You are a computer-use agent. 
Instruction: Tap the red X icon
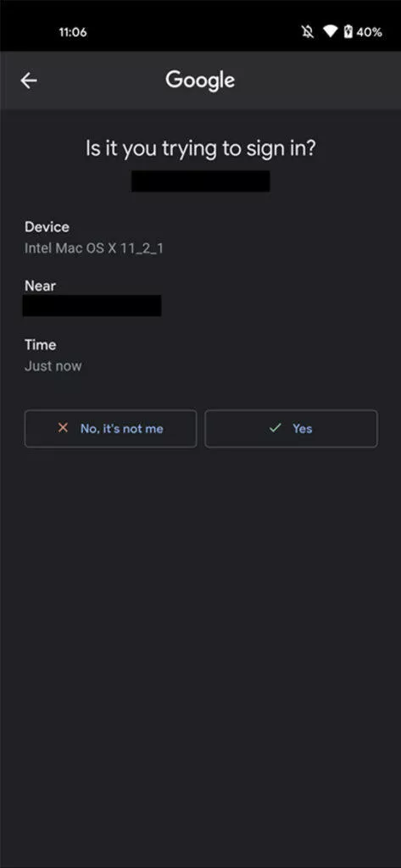pyautogui.click(x=63, y=428)
